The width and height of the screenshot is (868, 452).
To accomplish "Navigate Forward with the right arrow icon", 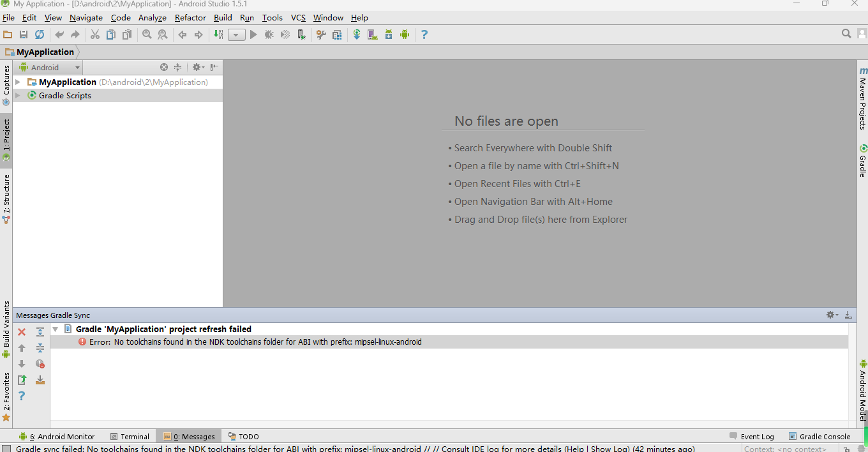I will click(x=198, y=34).
